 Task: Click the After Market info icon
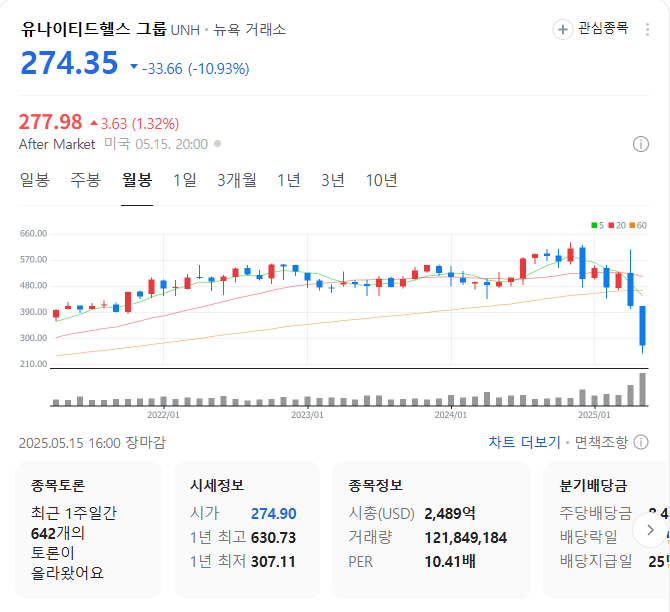tap(641, 144)
